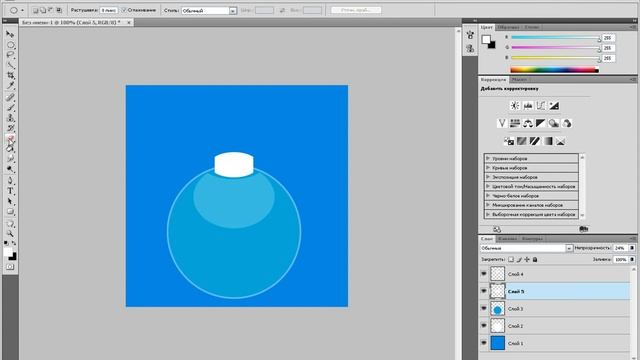Switch to the Masks tab

(x=519, y=80)
